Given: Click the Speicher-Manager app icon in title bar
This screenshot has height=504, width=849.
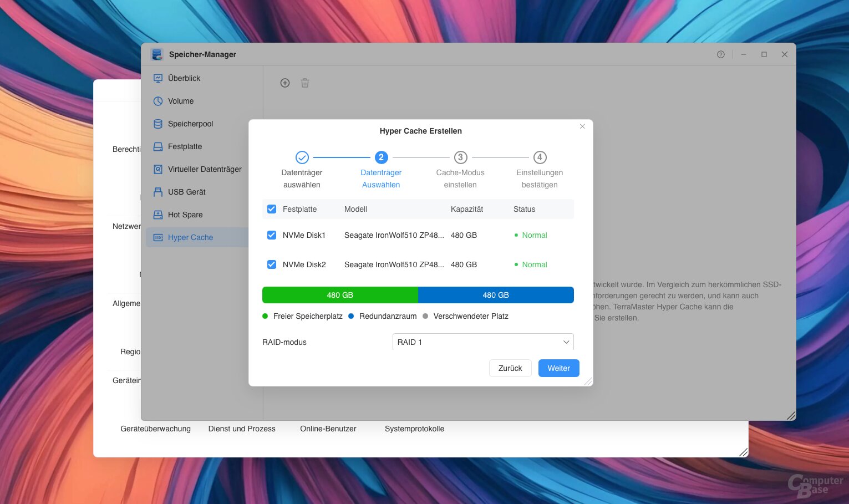Looking at the screenshot, I should 157,54.
